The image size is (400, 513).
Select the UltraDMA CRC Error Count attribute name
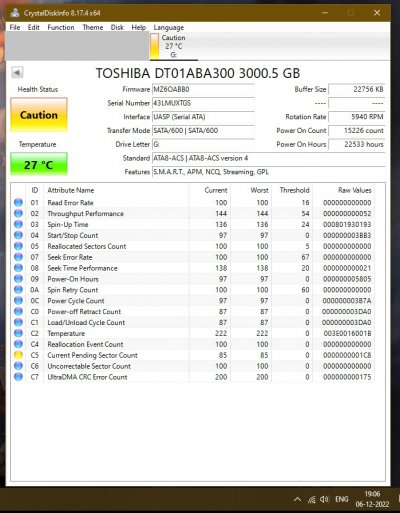[x=87, y=377]
